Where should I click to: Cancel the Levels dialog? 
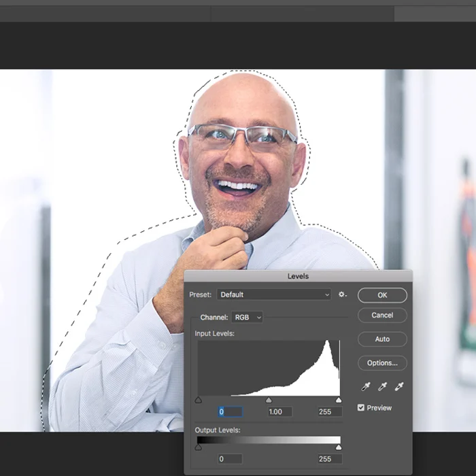pos(382,315)
